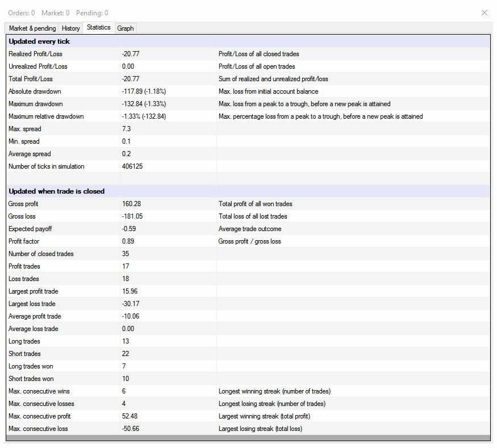497x448 pixels.
Task: Select the Updated when trade is closed header
Action: click(x=57, y=191)
